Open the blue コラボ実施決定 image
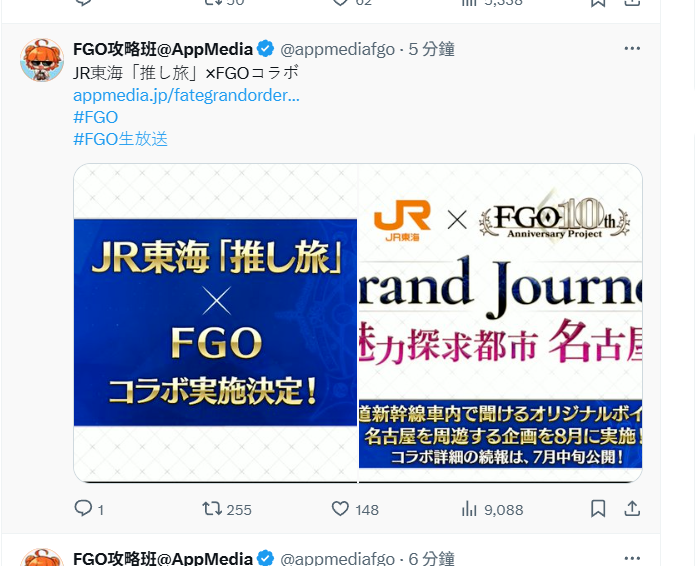Image resolution: width=695 pixels, height=566 pixels. click(x=215, y=323)
